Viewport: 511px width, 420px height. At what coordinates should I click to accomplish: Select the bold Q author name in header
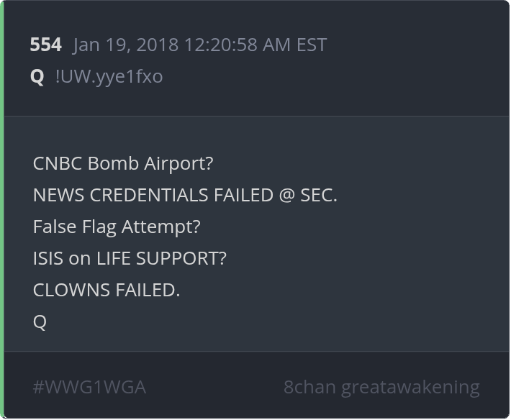coord(37,76)
